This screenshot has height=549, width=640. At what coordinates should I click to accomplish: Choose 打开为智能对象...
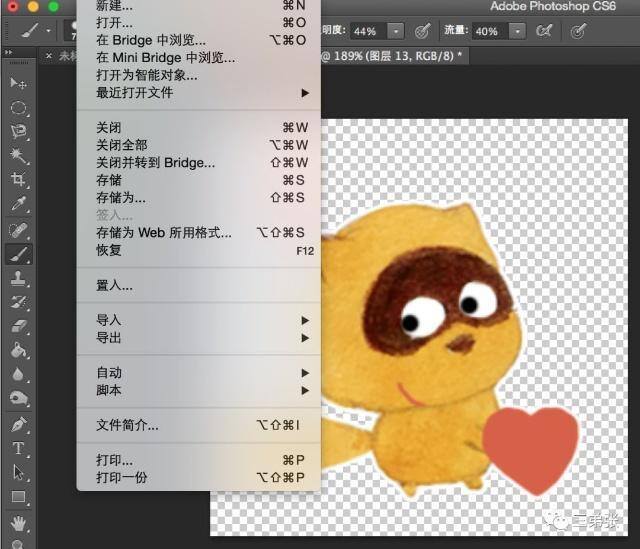pyautogui.click(x=198, y=75)
